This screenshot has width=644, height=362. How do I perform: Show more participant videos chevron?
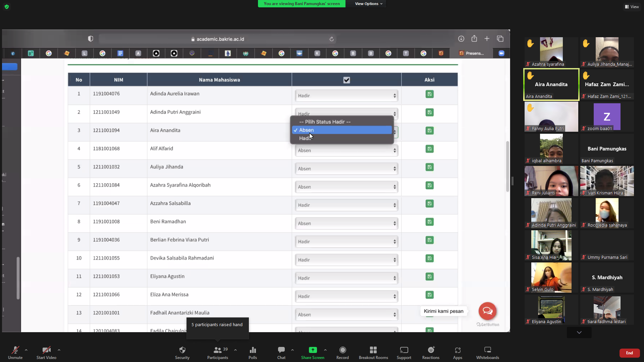(x=579, y=333)
